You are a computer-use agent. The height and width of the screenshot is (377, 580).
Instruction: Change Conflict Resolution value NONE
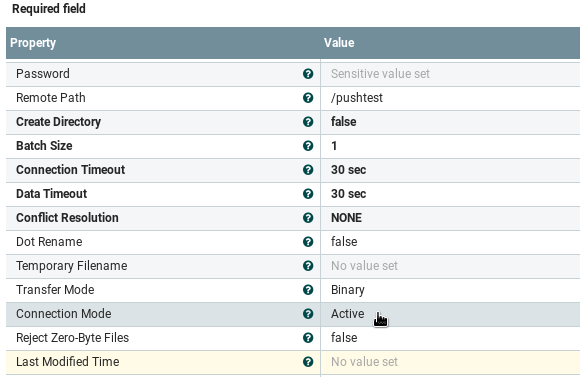tap(450, 218)
